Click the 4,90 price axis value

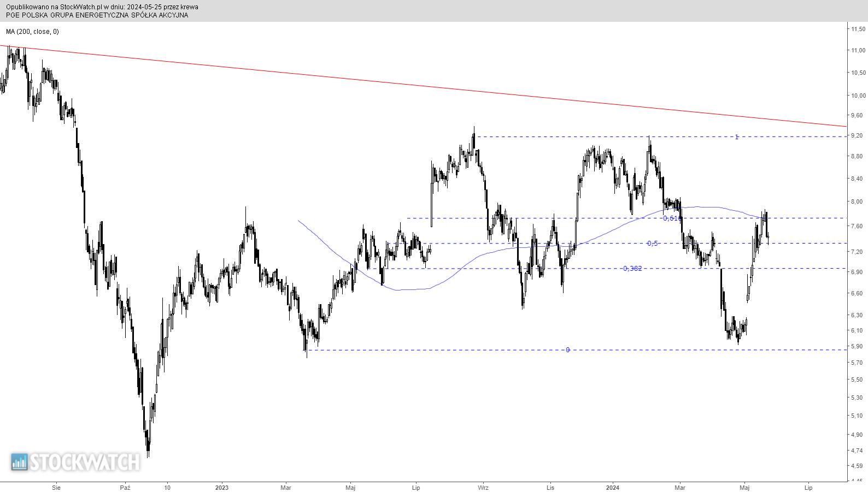pos(857,435)
